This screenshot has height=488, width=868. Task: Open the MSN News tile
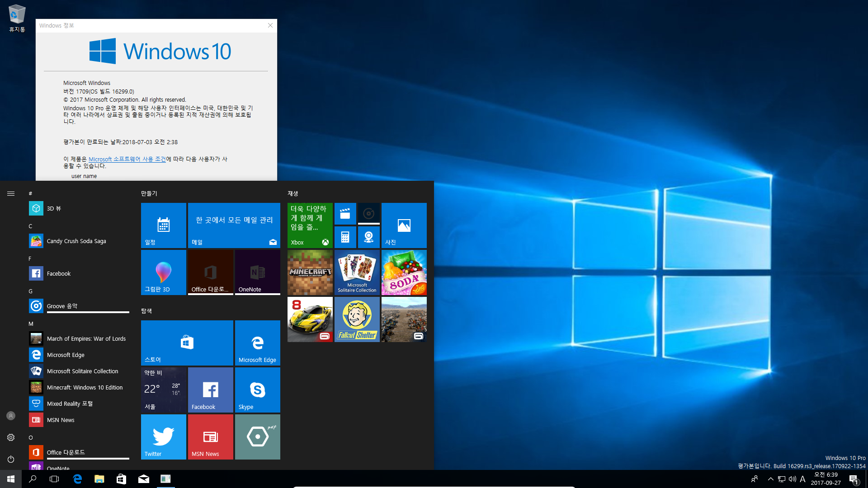coord(211,437)
